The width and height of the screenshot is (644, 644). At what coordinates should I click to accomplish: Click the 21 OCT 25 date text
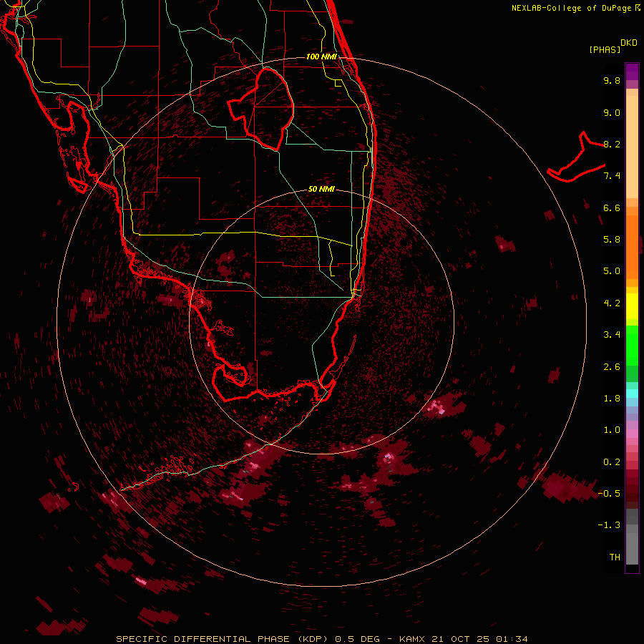tap(461, 639)
